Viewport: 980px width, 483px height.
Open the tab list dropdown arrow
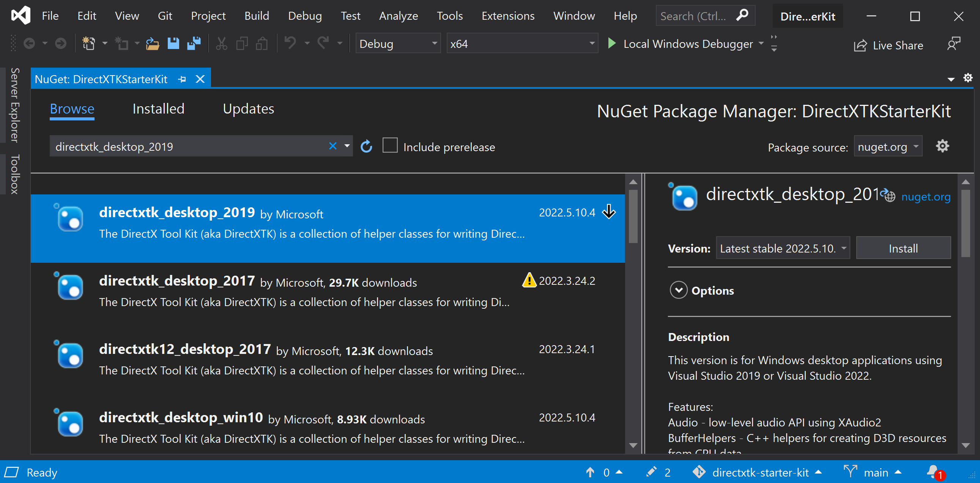[x=951, y=79]
